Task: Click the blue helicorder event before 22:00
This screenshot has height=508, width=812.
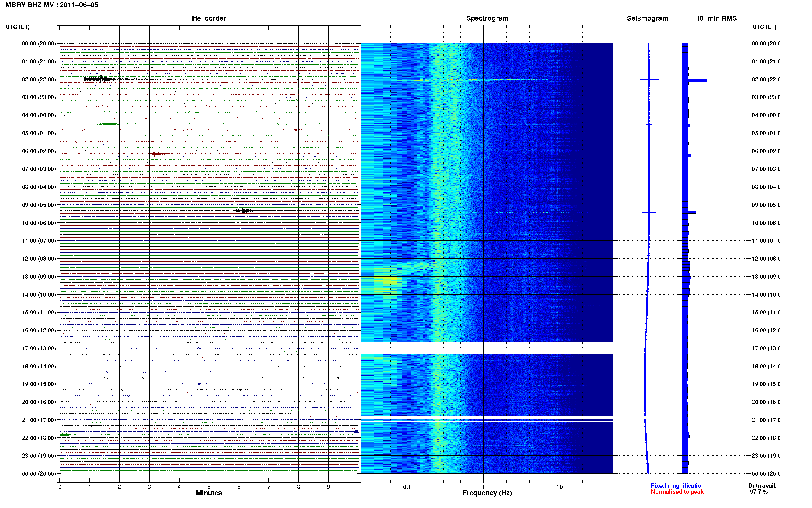Action: pos(356,432)
